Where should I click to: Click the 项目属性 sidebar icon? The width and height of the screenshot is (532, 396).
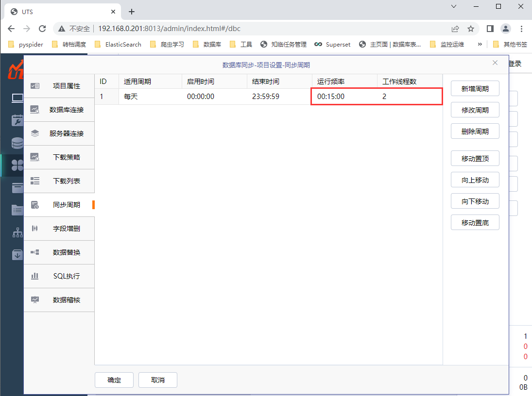pyautogui.click(x=35, y=86)
